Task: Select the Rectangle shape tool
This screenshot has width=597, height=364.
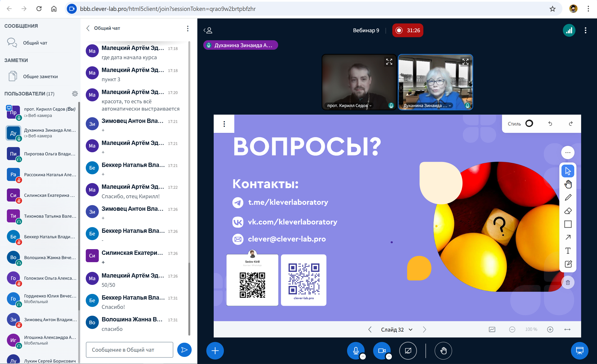Action: [x=568, y=224]
